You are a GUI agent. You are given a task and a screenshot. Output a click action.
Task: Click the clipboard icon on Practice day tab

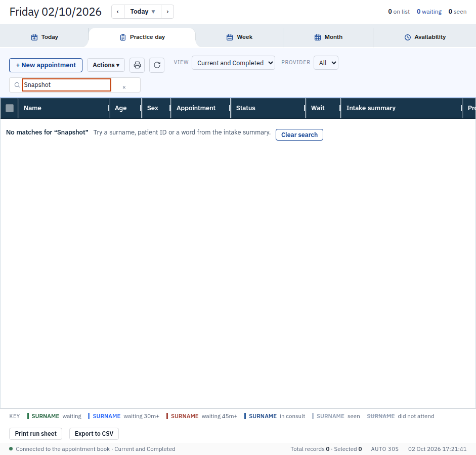click(122, 37)
